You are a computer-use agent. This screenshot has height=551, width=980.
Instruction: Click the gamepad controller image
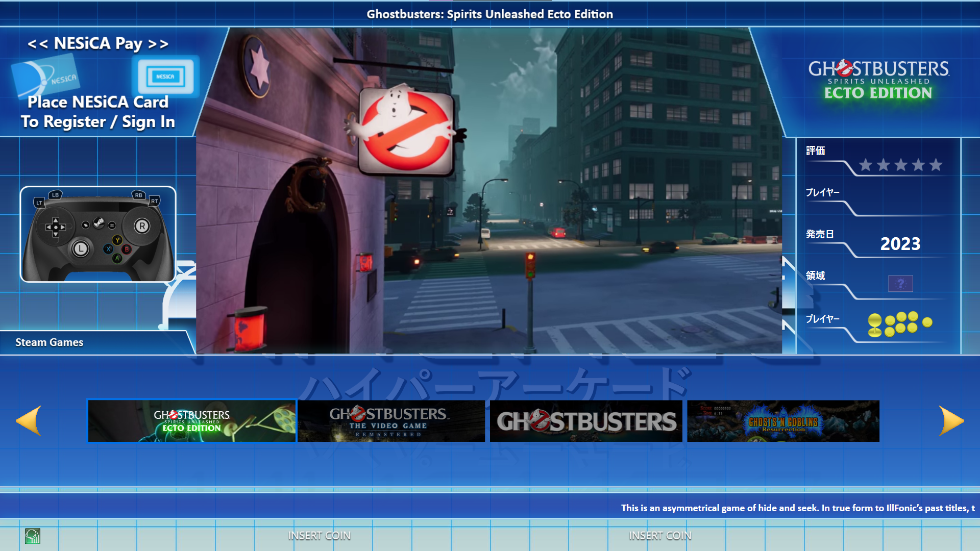pyautogui.click(x=98, y=234)
